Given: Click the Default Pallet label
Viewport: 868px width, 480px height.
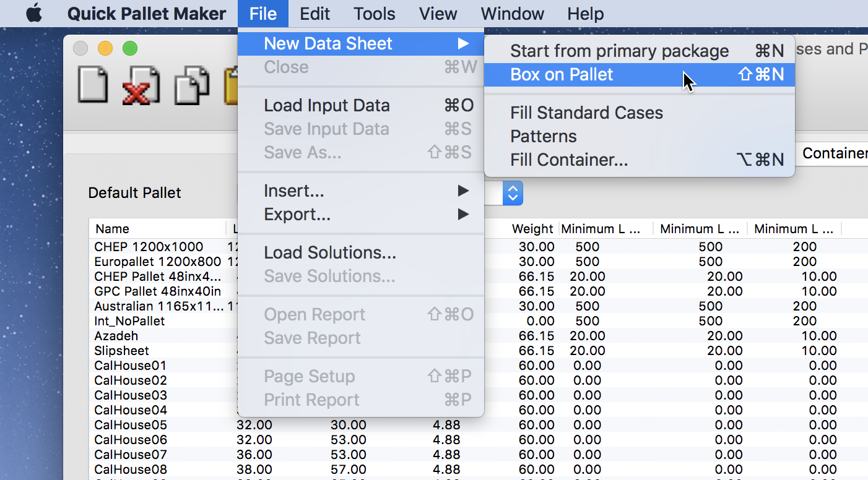Looking at the screenshot, I should [x=134, y=193].
